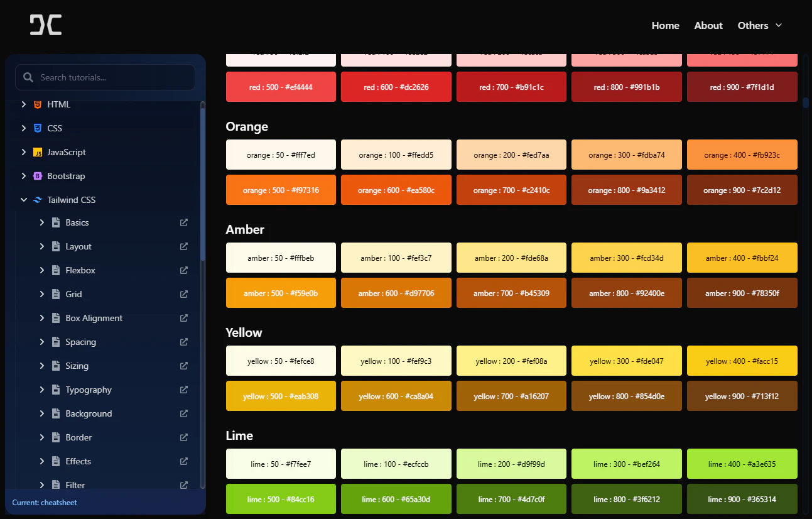The width and height of the screenshot is (812, 519).
Task: Select About in the navigation bar
Action: (x=708, y=25)
